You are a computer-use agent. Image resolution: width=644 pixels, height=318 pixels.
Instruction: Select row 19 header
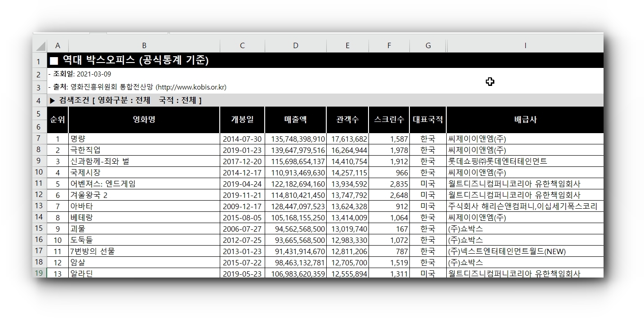[x=40, y=273]
